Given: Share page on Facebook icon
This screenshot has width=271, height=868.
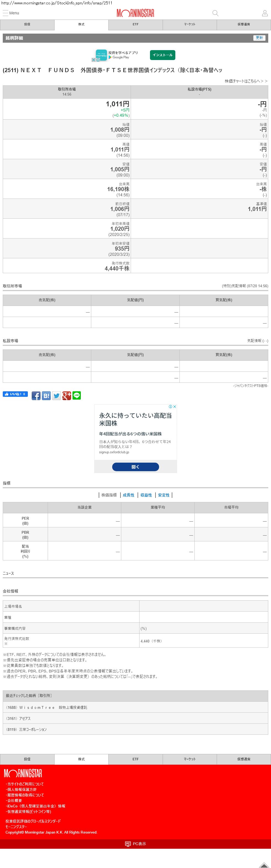Looking at the screenshot, I should pos(36,396).
